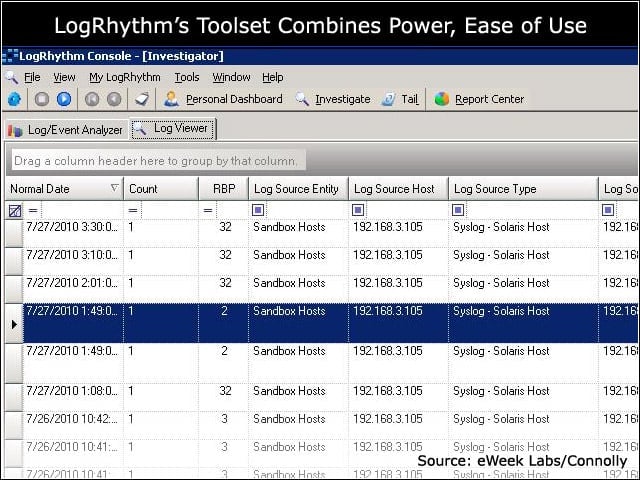This screenshot has height=480, width=640.
Task: Click the magnifier icon beside File menu
Action: tap(11, 77)
